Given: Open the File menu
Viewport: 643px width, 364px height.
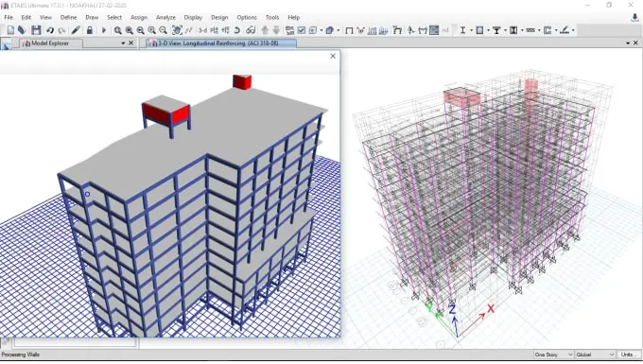Looking at the screenshot, I should (x=9, y=17).
